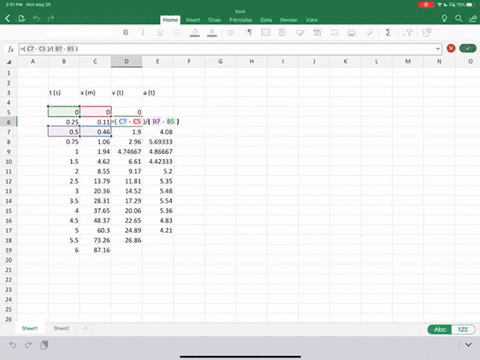Open the lightbulb Tell Me icon
Screen dimensions: 480x360
point(444,19)
